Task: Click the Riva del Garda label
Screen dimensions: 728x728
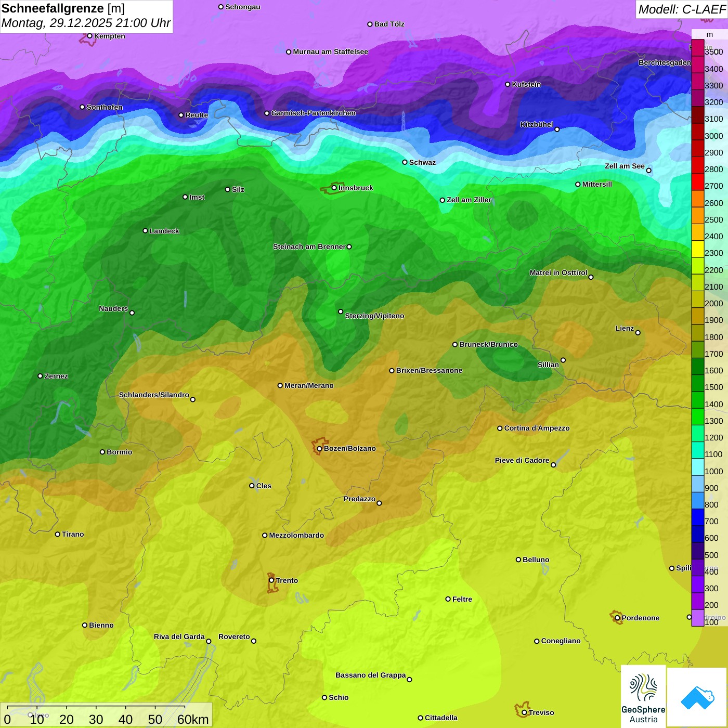Action: pos(179,636)
